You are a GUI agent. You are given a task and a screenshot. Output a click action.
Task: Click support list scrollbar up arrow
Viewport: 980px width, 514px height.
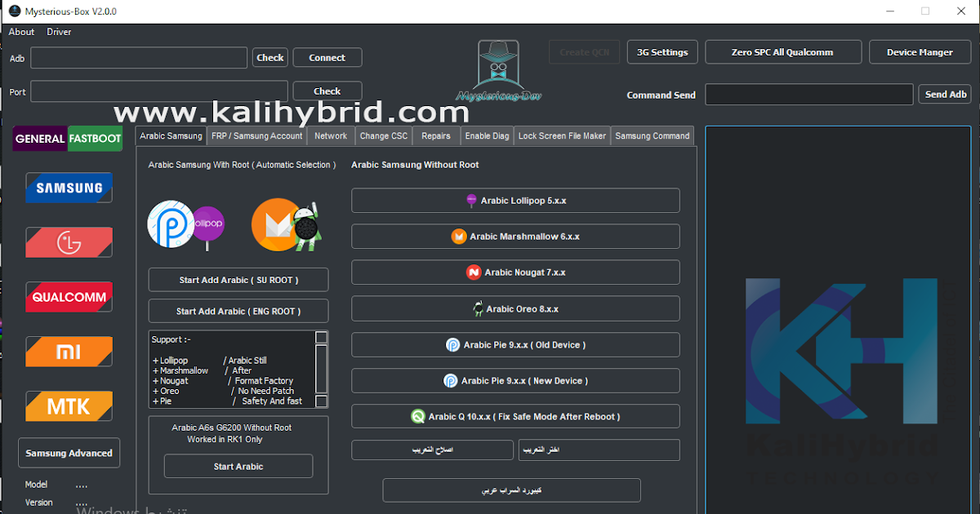[322, 337]
